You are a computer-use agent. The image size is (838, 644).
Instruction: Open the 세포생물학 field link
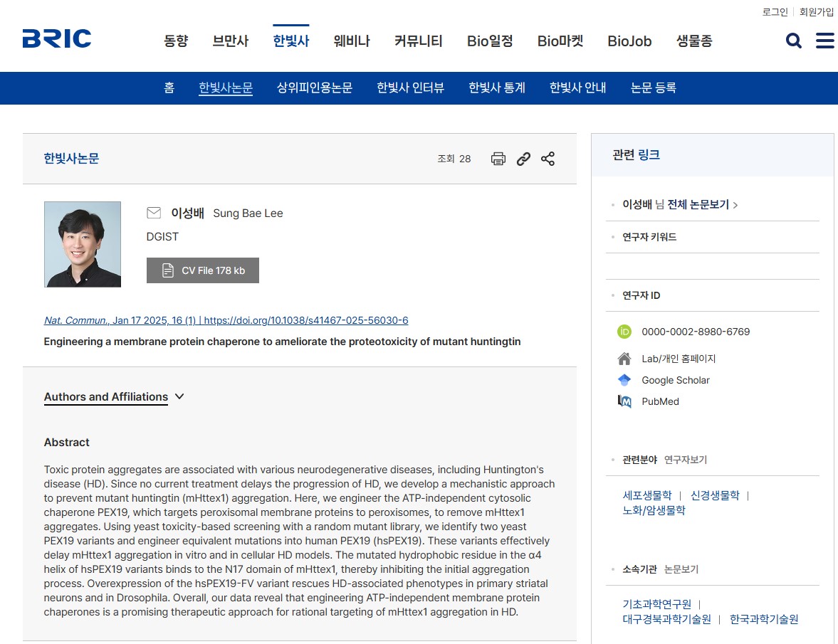pyautogui.click(x=646, y=495)
